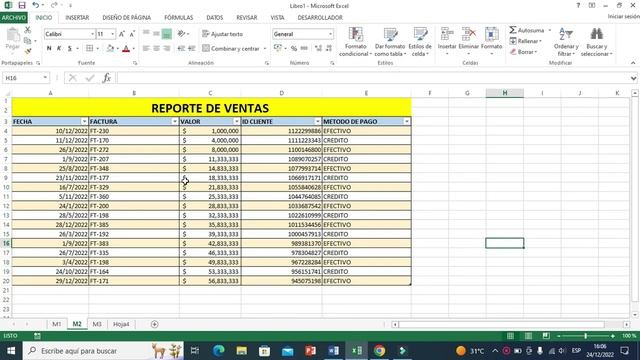
Task: Click the font color A icon
Action: [126, 49]
